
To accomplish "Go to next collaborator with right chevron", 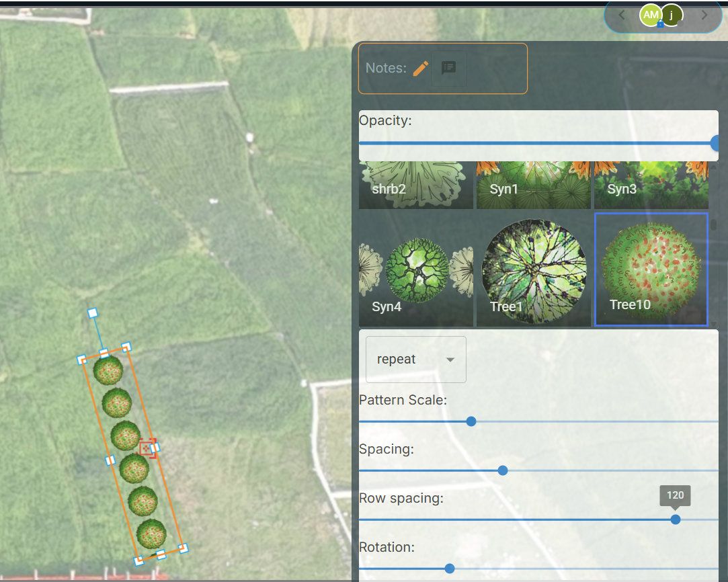I will coord(704,15).
